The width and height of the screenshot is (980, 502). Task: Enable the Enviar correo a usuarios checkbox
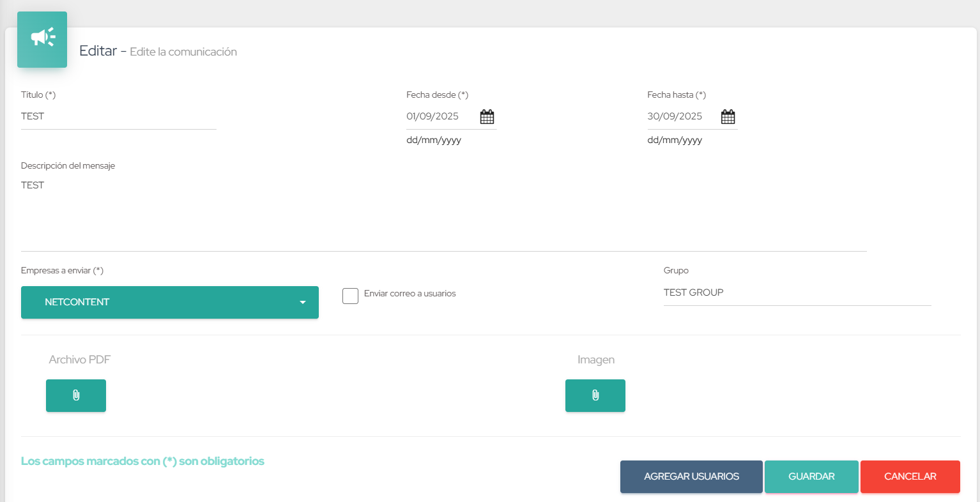click(x=350, y=296)
